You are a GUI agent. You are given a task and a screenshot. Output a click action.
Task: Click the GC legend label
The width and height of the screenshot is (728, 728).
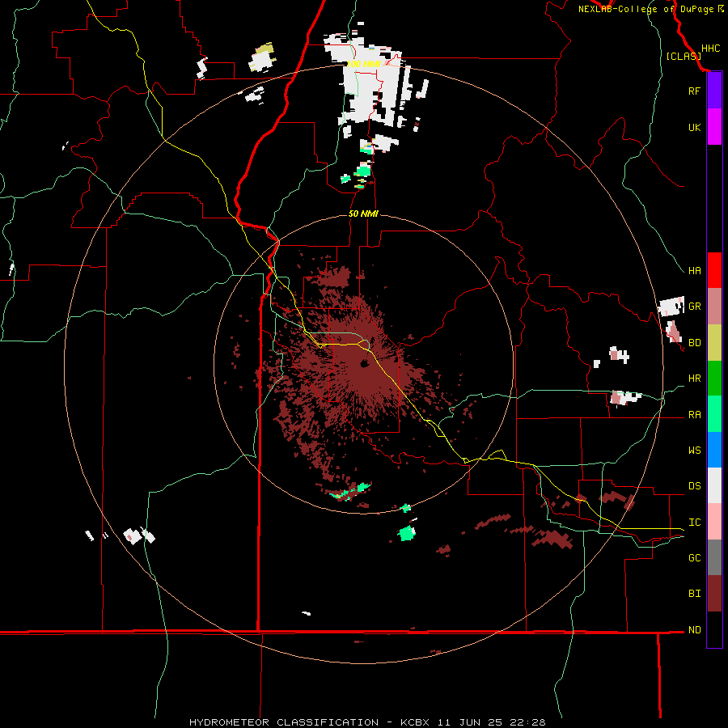(694, 558)
